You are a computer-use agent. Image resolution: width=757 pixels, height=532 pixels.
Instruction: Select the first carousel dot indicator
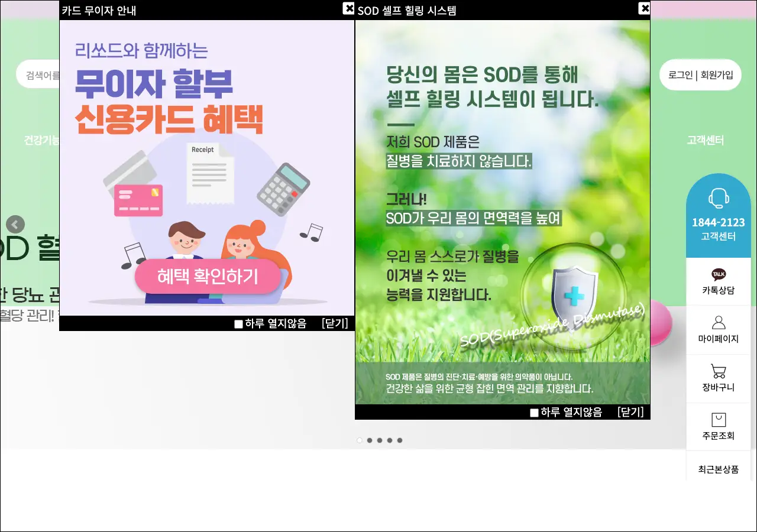click(360, 440)
